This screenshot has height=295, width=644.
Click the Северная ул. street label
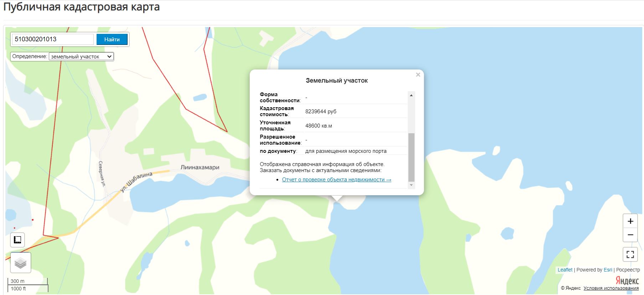[x=102, y=174]
